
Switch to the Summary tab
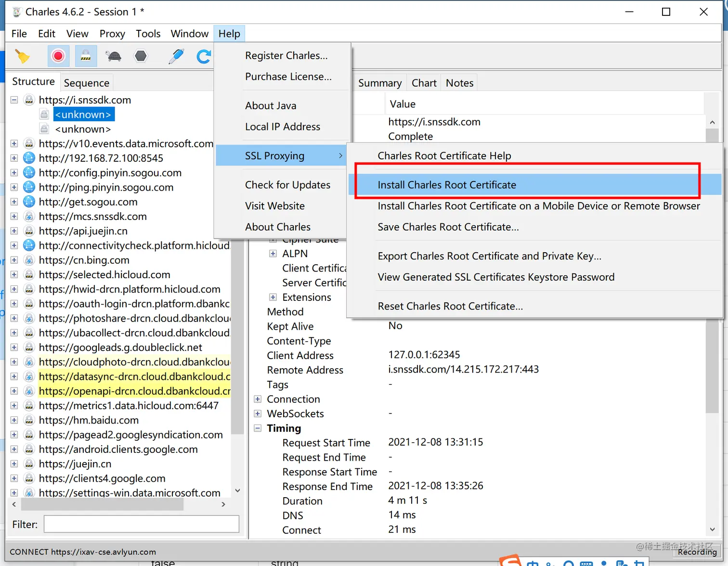(380, 83)
